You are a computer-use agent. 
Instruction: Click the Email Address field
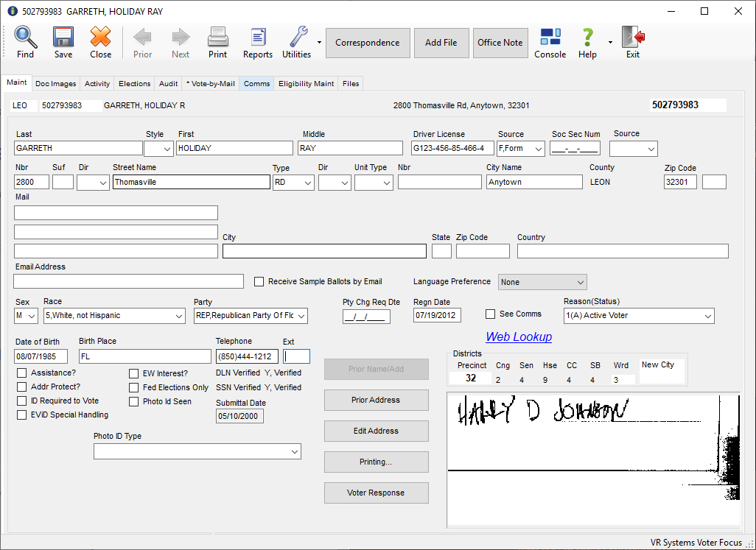point(128,281)
